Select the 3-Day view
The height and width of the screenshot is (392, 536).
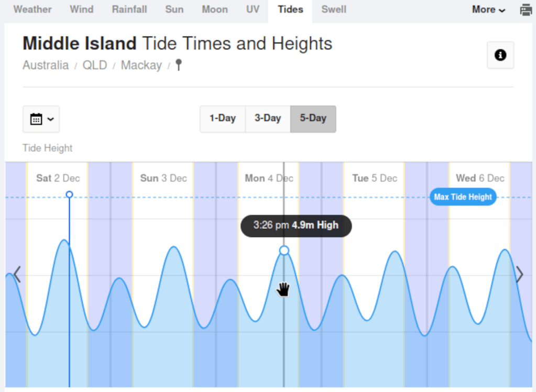268,118
